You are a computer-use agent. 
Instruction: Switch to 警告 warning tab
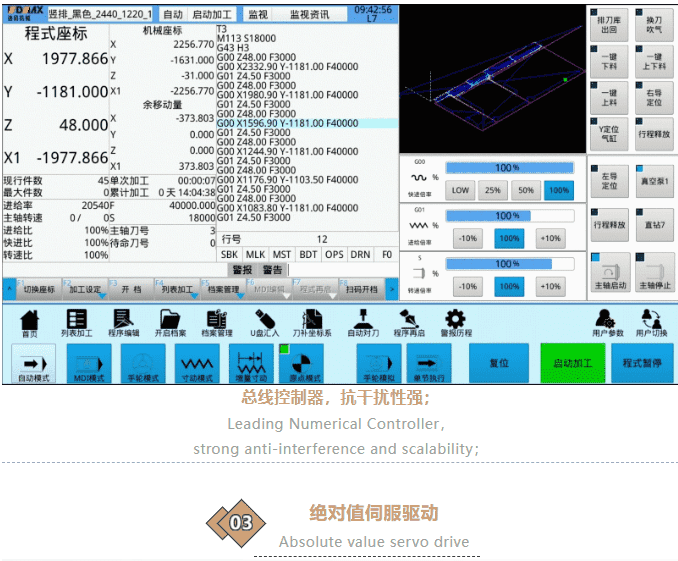[x=272, y=270]
